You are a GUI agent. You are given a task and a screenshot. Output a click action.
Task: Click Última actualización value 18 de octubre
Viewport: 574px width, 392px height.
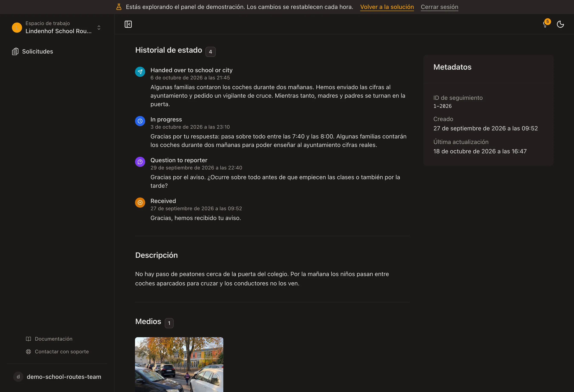[480, 151]
